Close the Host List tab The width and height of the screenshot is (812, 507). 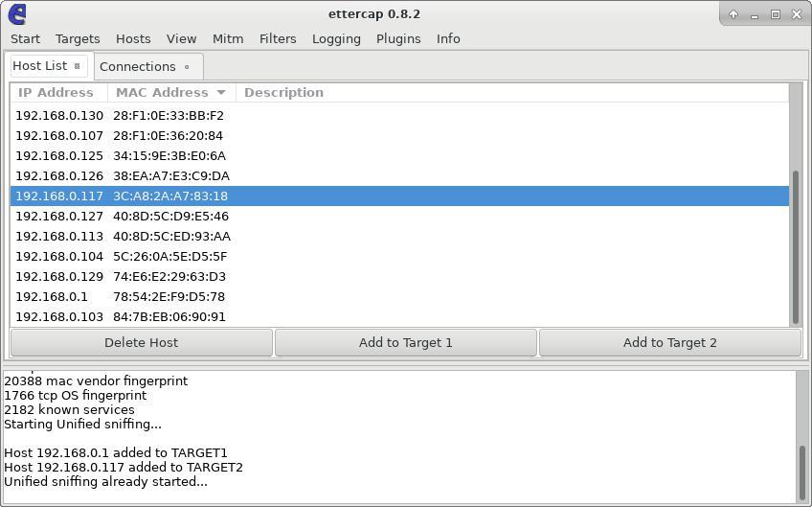(x=78, y=66)
